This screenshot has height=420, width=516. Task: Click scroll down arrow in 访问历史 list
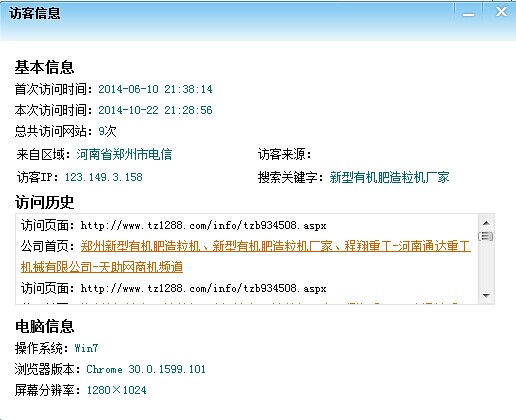click(x=486, y=296)
